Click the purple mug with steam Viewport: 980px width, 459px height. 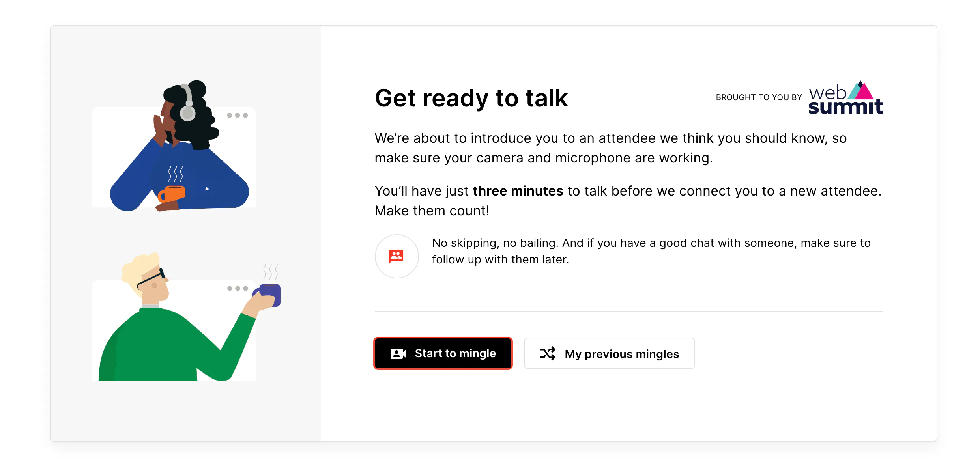270,294
